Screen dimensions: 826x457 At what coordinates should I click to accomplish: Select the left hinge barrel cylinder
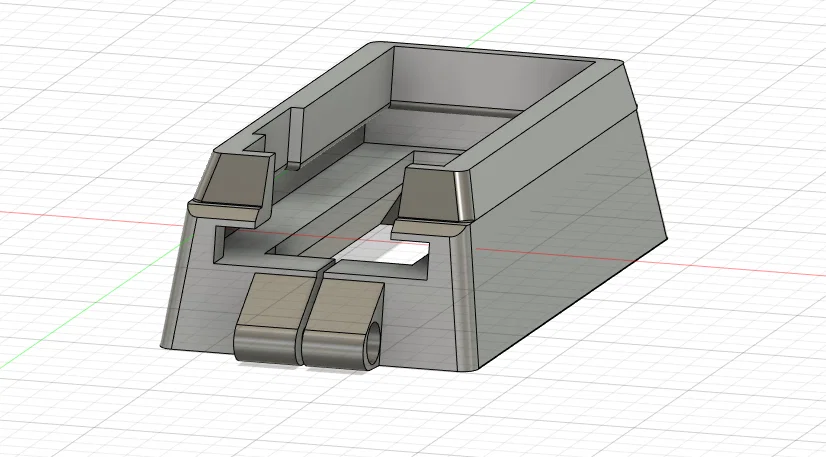tap(266, 345)
